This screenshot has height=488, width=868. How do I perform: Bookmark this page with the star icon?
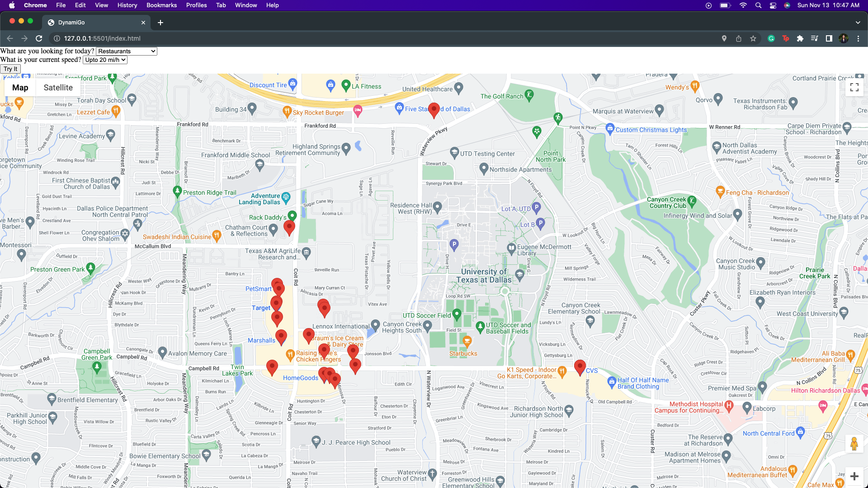[x=753, y=38]
